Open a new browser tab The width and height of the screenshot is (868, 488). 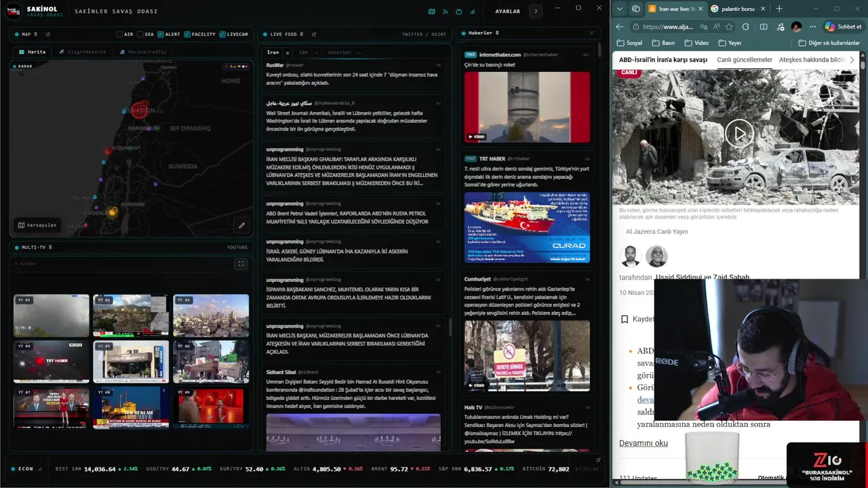point(778,9)
